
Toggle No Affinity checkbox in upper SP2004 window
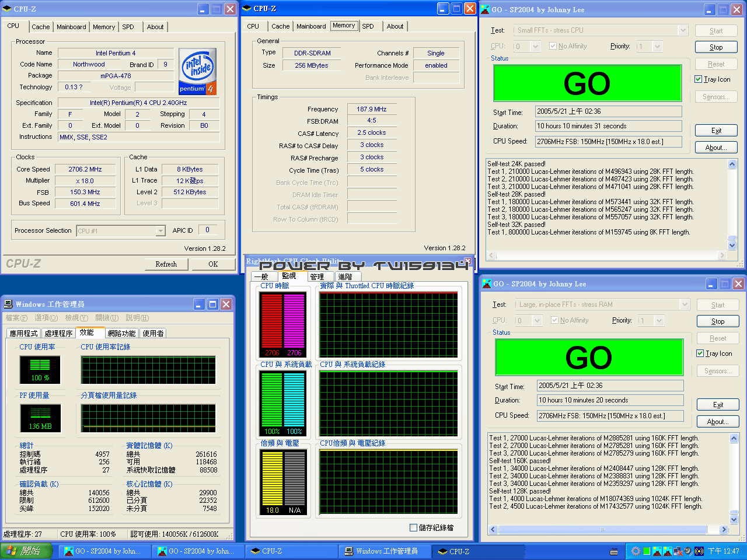pyautogui.click(x=553, y=46)
